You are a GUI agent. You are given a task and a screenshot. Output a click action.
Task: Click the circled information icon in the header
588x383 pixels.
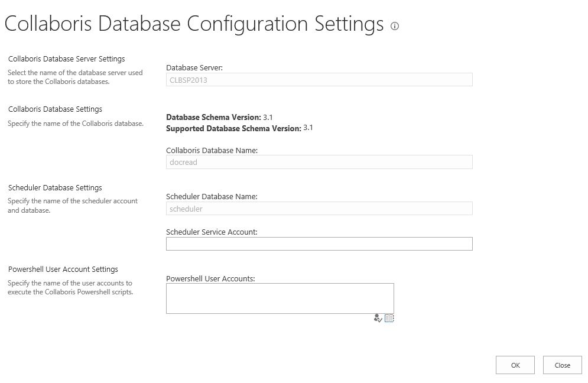[394, 26]
